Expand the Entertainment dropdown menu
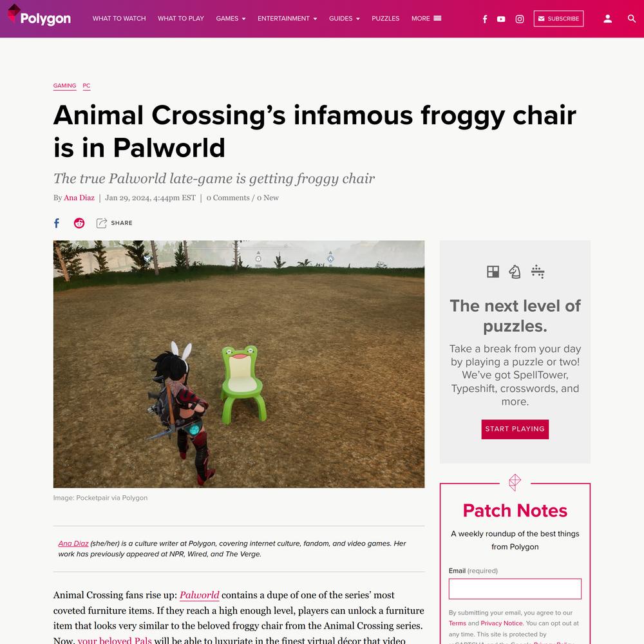The height and width of the screenshot is (644, 644). pos(287,19)
